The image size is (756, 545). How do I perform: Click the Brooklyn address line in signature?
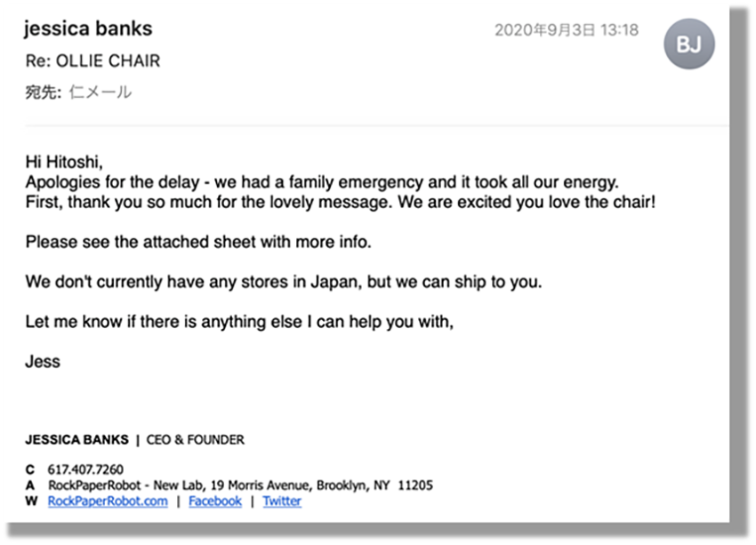pyautogui.click(x=240, y=485)
